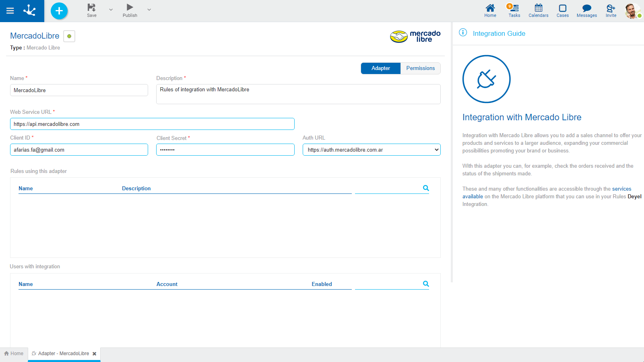Close the Adapter - MercadoLibre tab

[x=95, y=354]
